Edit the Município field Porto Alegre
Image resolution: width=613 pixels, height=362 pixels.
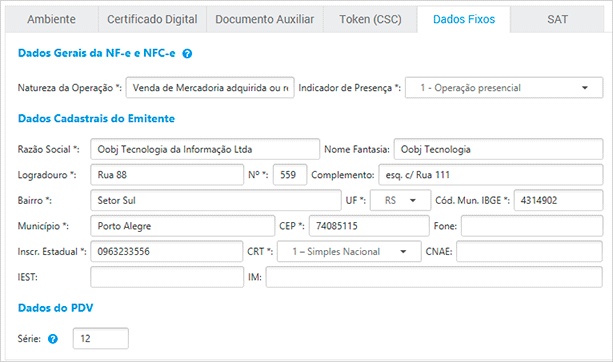183,226
